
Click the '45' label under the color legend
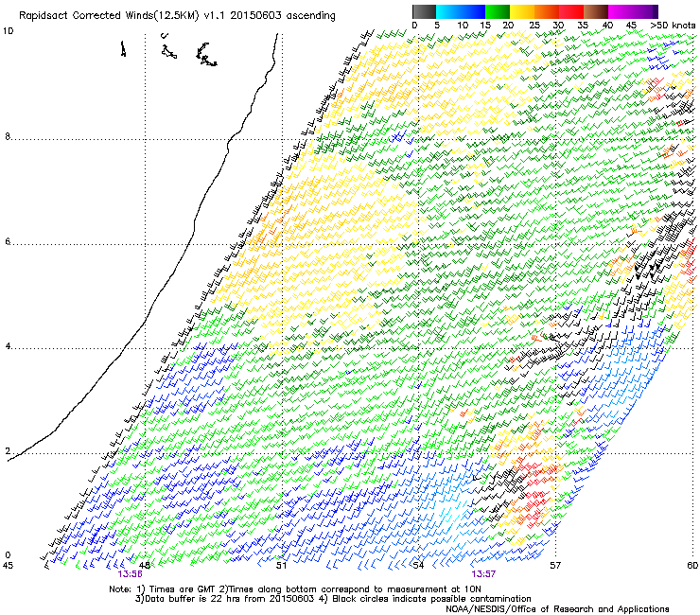click(x=631, y=25)
